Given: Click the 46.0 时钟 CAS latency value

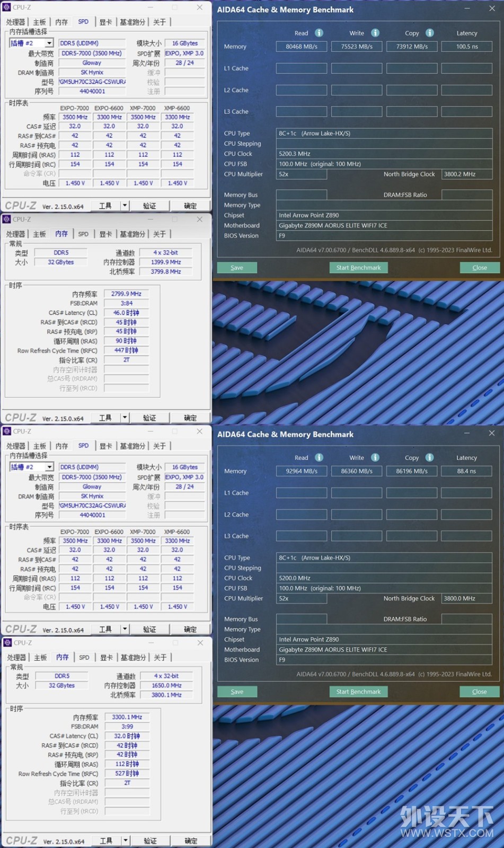Looking at the screenshot, I should tap(126, 313).
